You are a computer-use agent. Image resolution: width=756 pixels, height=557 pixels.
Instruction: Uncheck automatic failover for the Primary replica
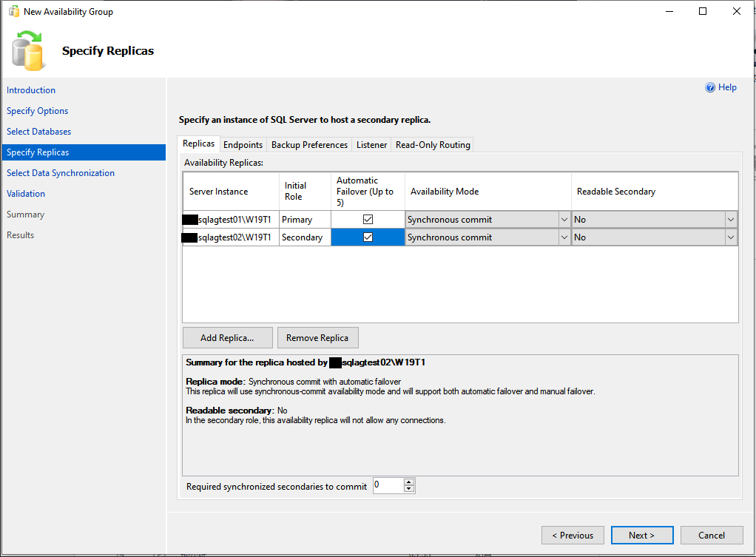coord(368,220)
